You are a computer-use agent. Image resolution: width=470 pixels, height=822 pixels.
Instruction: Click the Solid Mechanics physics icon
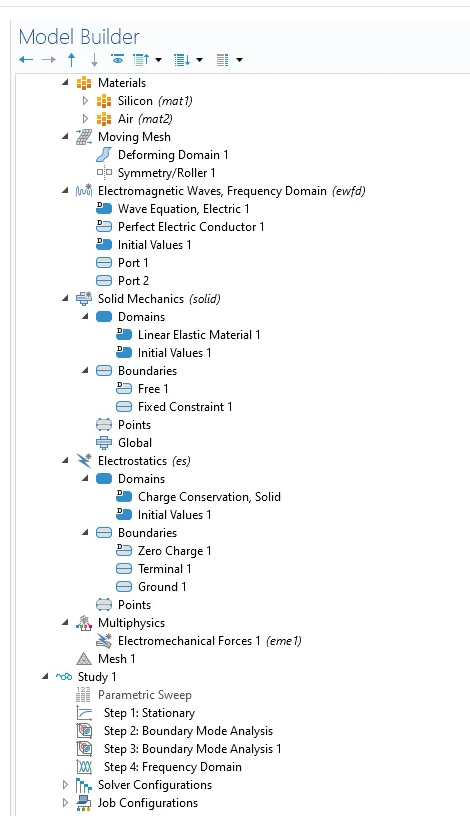click(x=84, y=299)
